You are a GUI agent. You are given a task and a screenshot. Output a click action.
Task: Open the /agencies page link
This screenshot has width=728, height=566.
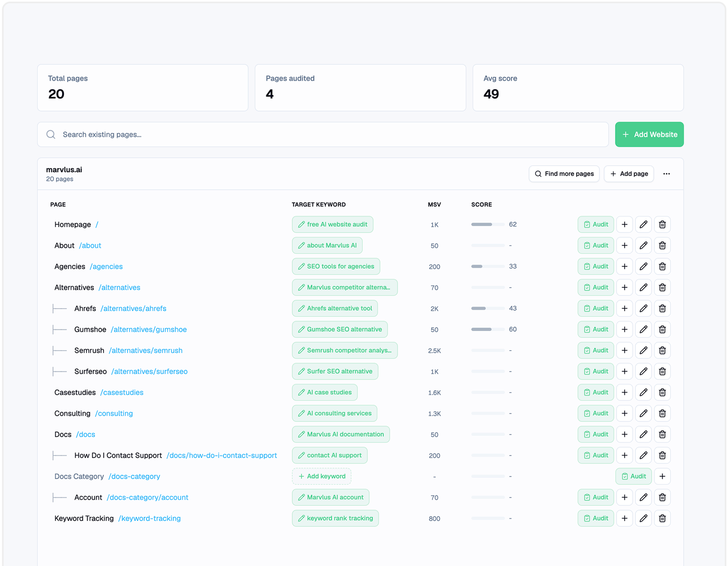(106, 266)
